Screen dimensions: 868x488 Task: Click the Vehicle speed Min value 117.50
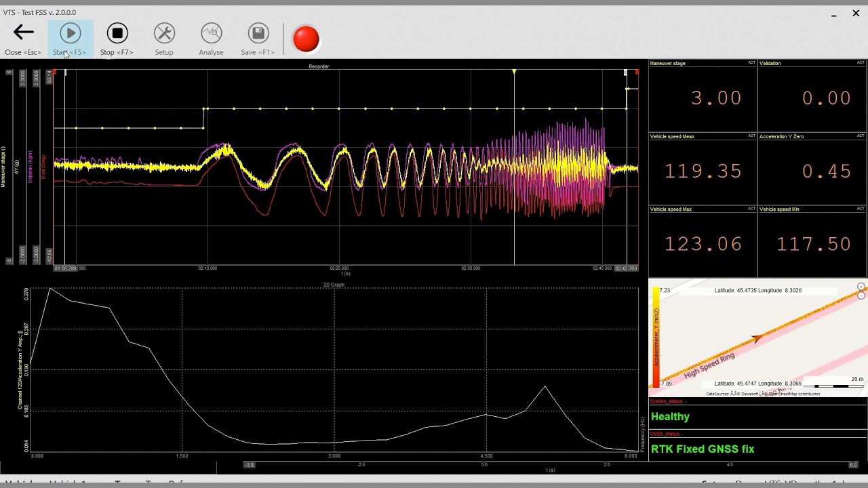tap(813, 244)
